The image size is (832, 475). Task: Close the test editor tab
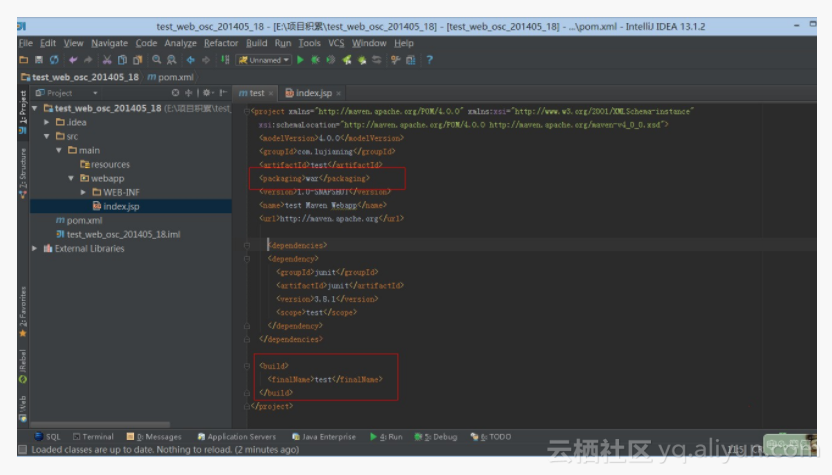tap(271, 93)
